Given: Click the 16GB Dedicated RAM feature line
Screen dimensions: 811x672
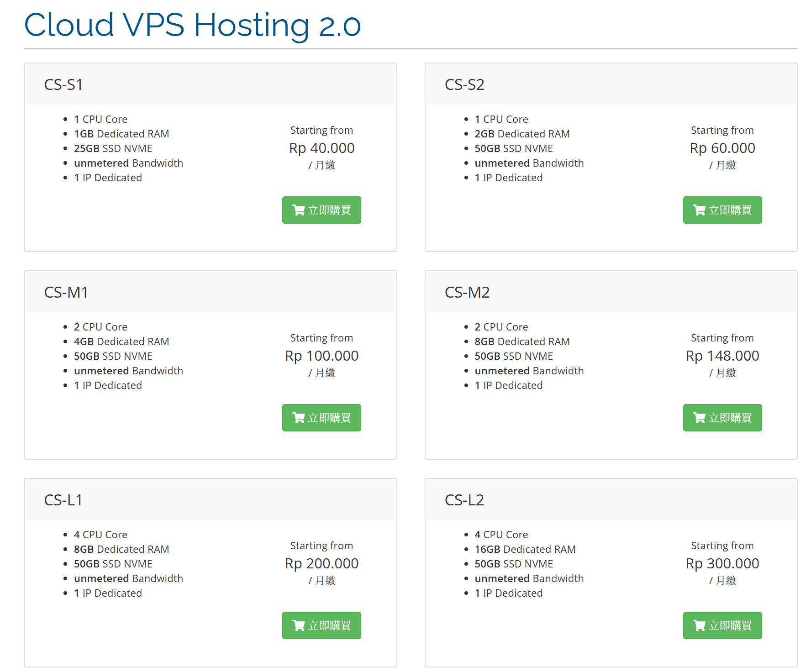Looking at the screenshot, I should [525, 549].
